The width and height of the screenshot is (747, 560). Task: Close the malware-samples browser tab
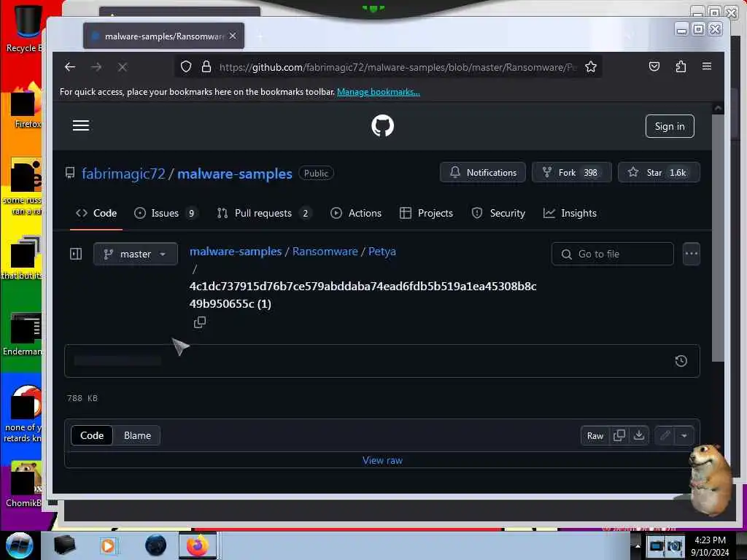pos(233,36)
